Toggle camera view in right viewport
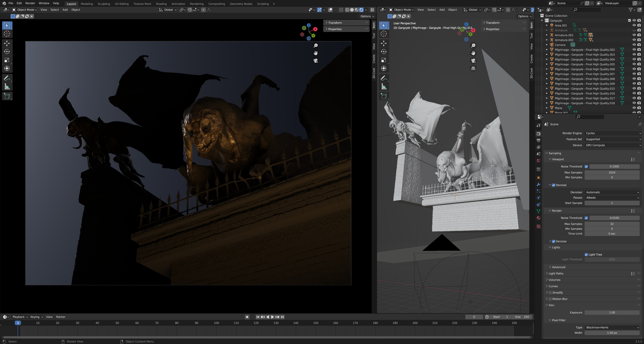Screen dimensions: 644x344 473,61
